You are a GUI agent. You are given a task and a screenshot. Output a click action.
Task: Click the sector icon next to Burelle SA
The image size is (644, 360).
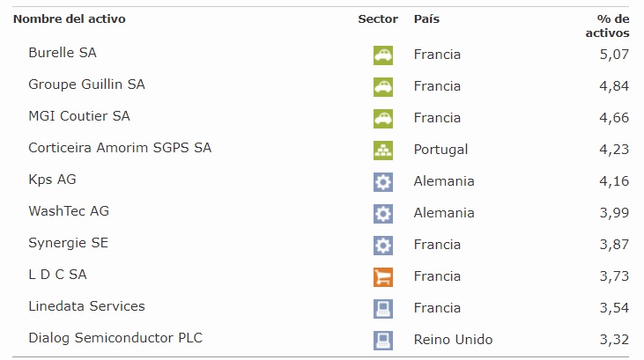pos(382,55)
